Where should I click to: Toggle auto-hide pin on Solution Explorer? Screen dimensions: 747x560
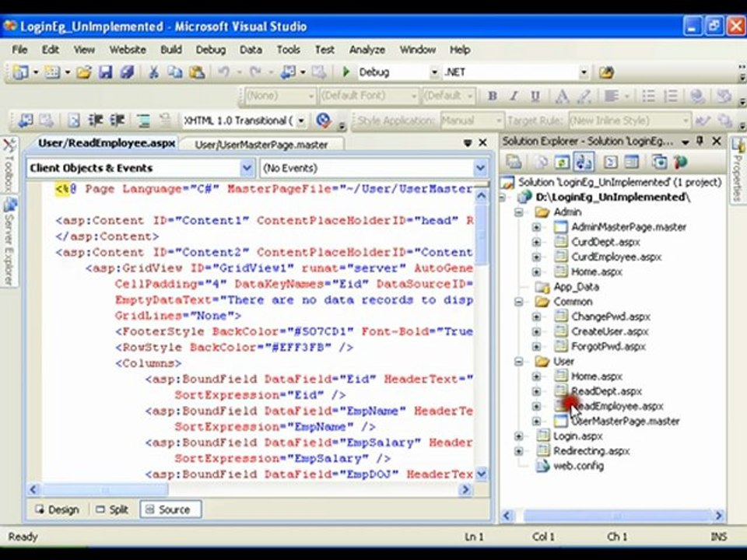700,141
